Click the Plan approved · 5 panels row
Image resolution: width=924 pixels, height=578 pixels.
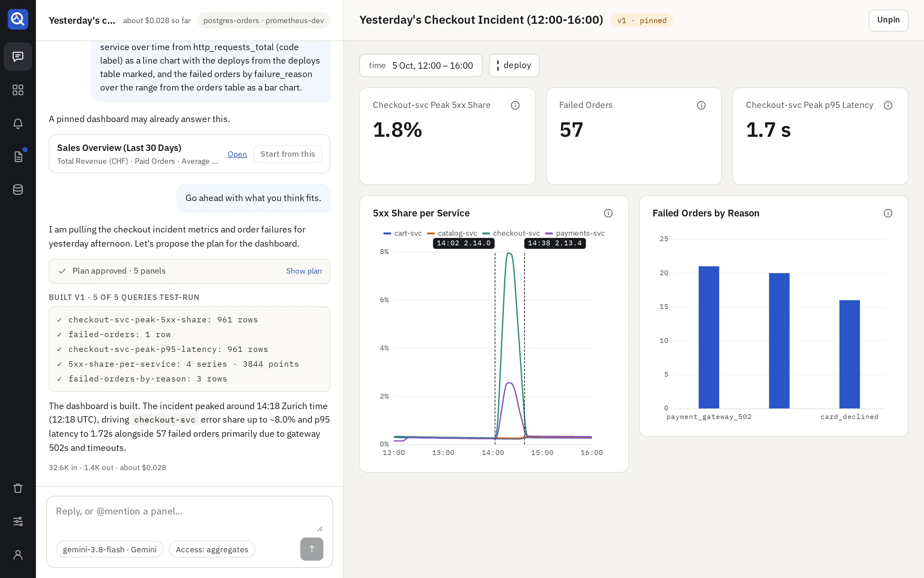189,271
